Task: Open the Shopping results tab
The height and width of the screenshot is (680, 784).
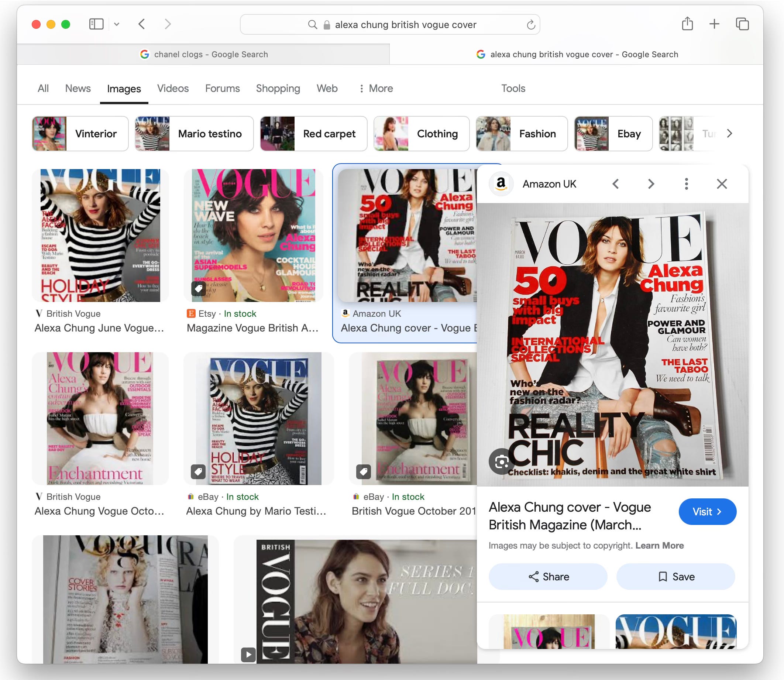Action: coord(278,89)
